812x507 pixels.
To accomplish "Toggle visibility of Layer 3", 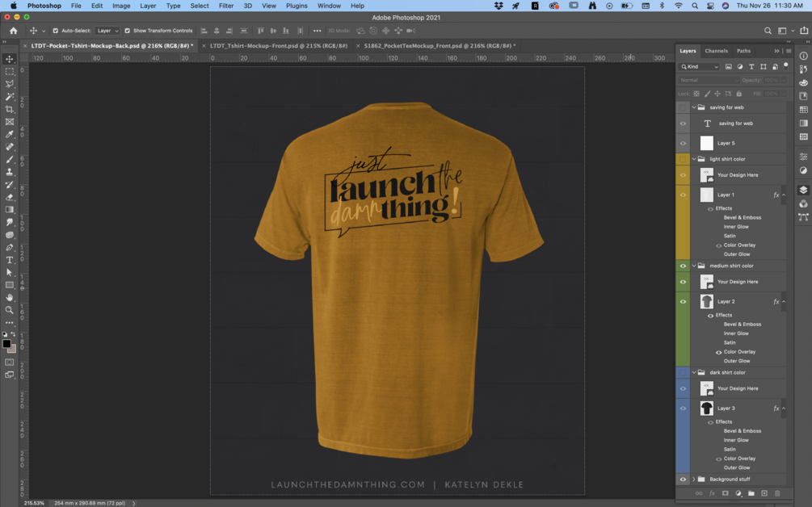I will click(683, 409).
